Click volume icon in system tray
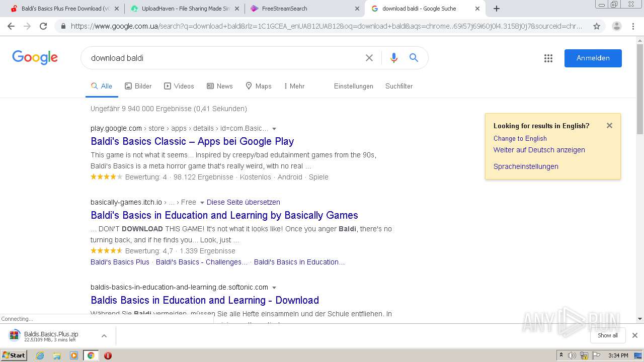This screenshot has height=362, width=644. point(572,355)
